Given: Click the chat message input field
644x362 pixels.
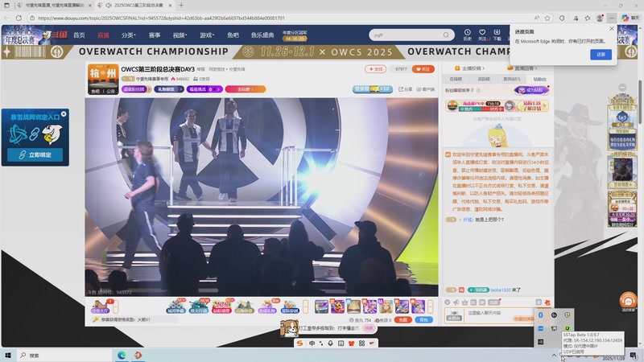Looking at the screenshot, I should coord(499,315).
